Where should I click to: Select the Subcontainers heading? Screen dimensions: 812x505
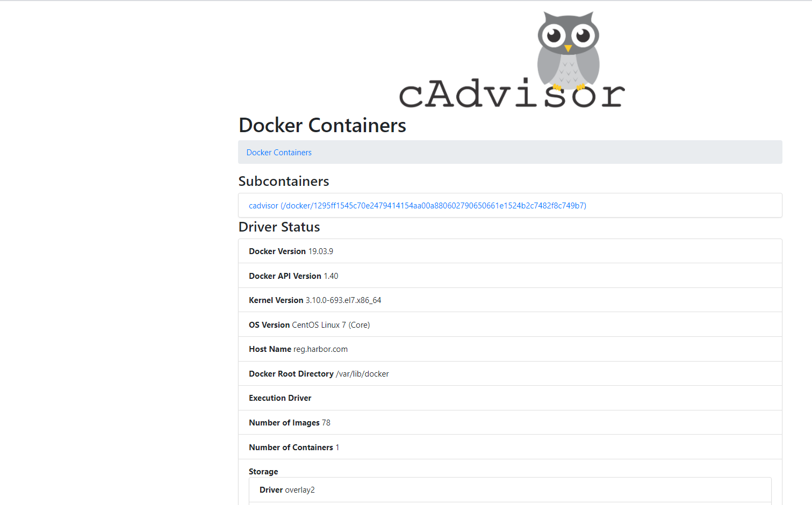click(x=283, y=181)
